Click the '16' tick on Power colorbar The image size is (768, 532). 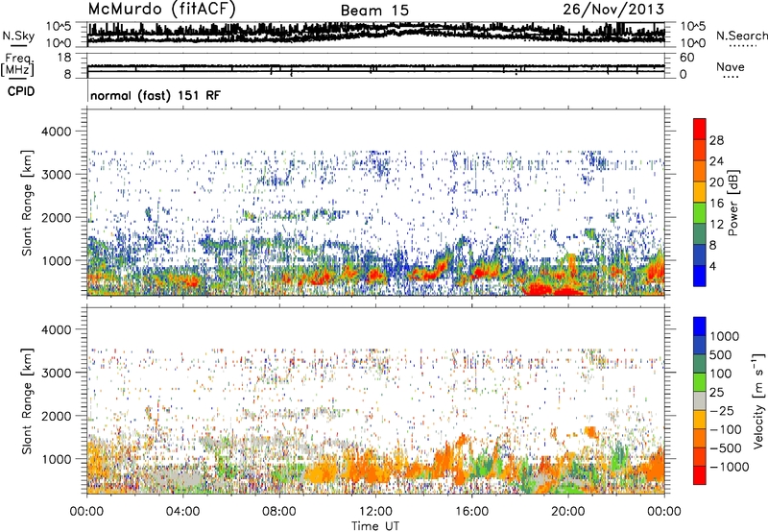[x=716, y=204]
